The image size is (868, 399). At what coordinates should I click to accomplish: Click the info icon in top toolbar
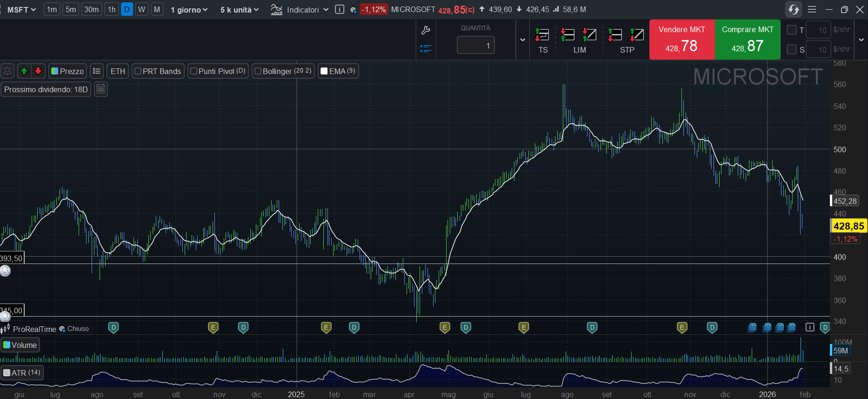coord(340,9)
